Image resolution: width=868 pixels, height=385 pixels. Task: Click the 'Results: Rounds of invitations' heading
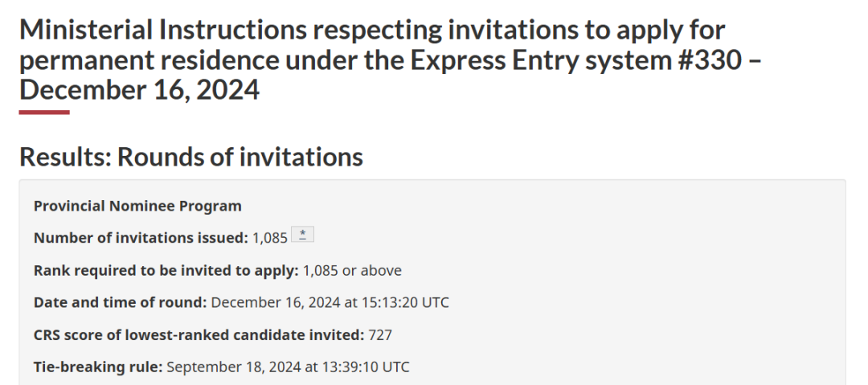pos(191,157)
